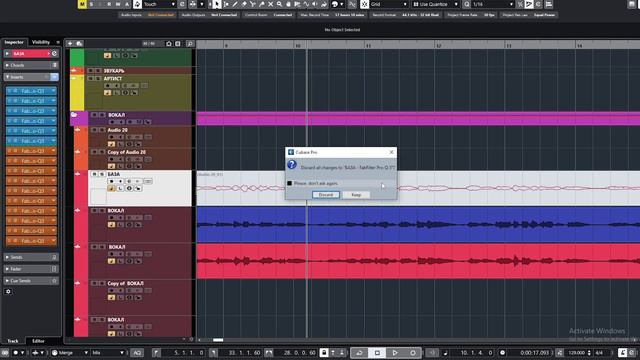Open the 1/16 quantize preset dropdown
This screenshot has width=640, height=360.
(x=493, y=4)
